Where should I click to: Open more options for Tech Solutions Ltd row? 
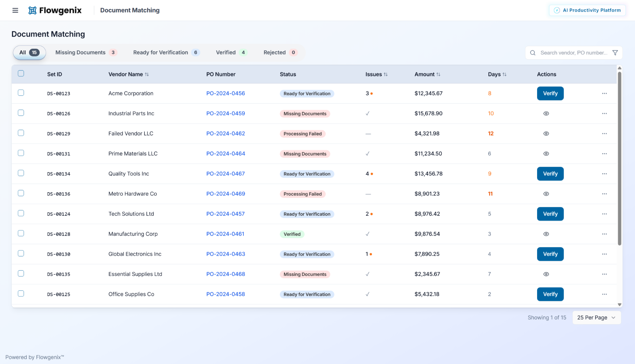605,214
